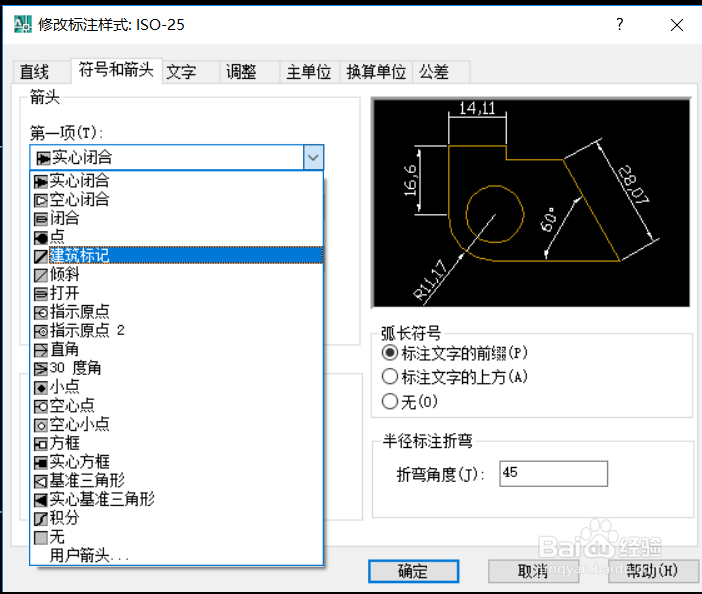Open the 主单位 tab
Image resolution: width=702 pixels, height=594 pixels.
[x=309, y=72]
